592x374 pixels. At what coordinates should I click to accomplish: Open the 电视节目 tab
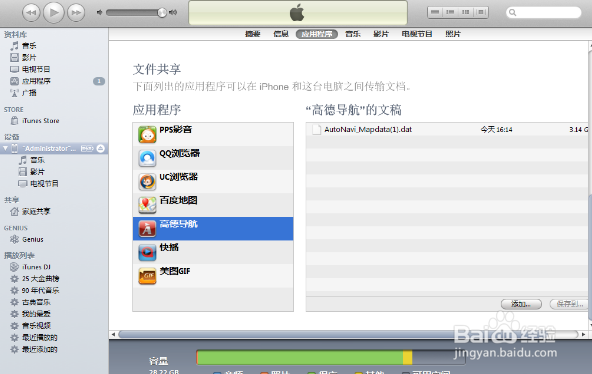[x=417, y=34]
